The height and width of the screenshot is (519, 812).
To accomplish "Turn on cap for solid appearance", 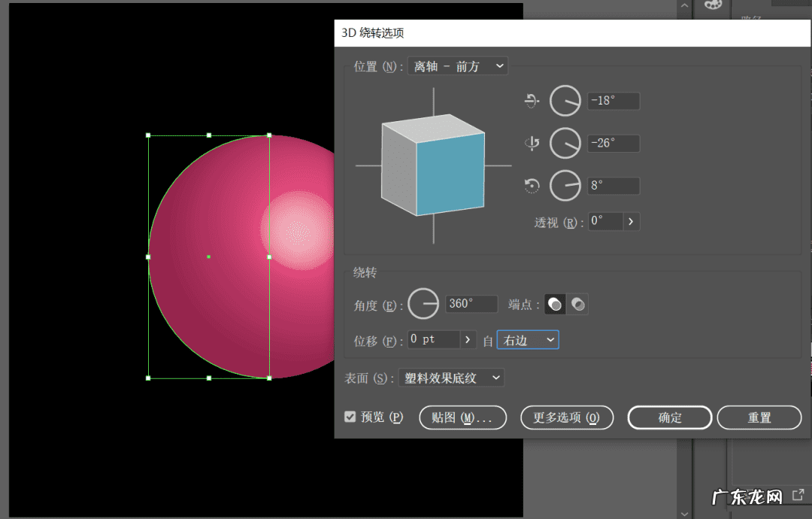I will coord(555,304).
